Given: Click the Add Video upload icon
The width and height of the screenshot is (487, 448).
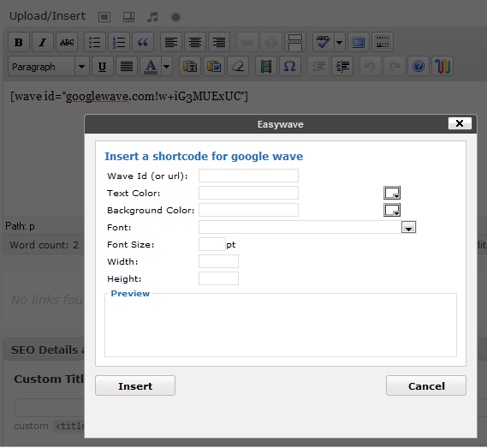Looking at the screenshot, I should (128, 17).
